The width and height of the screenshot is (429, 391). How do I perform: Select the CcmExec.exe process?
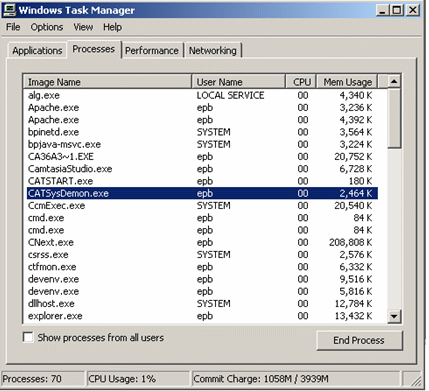[202, 206]
